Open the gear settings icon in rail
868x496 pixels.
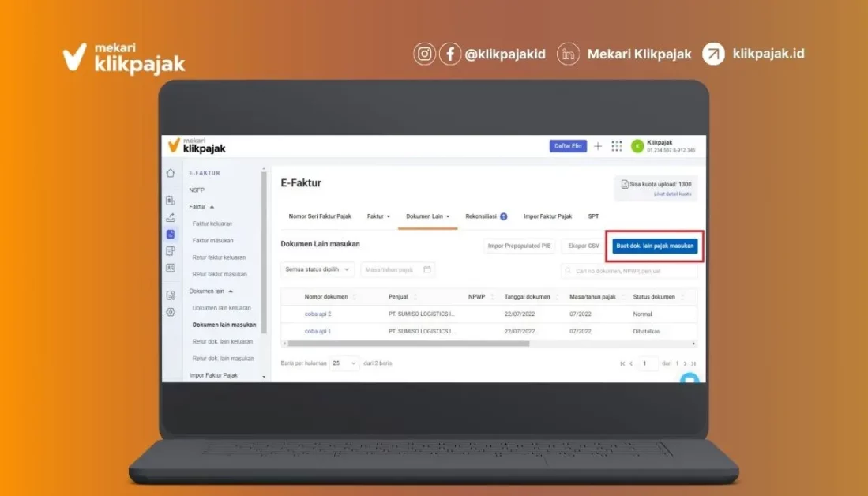[x=171, y=312]
